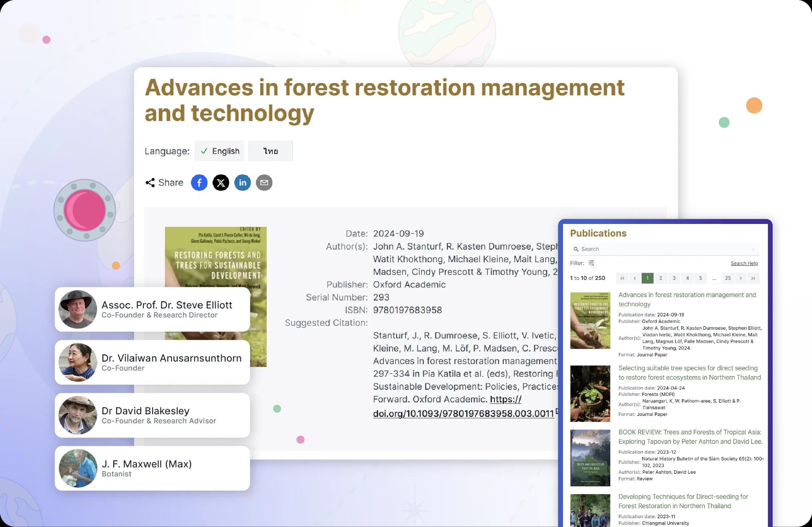
Task: Go to previous page using left chevron
Action: (634, 278)
